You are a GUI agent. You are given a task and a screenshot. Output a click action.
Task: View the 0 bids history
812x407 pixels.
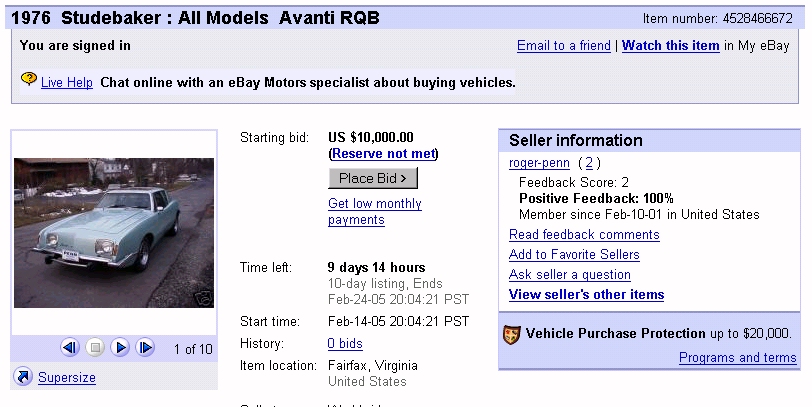(345, 343)
